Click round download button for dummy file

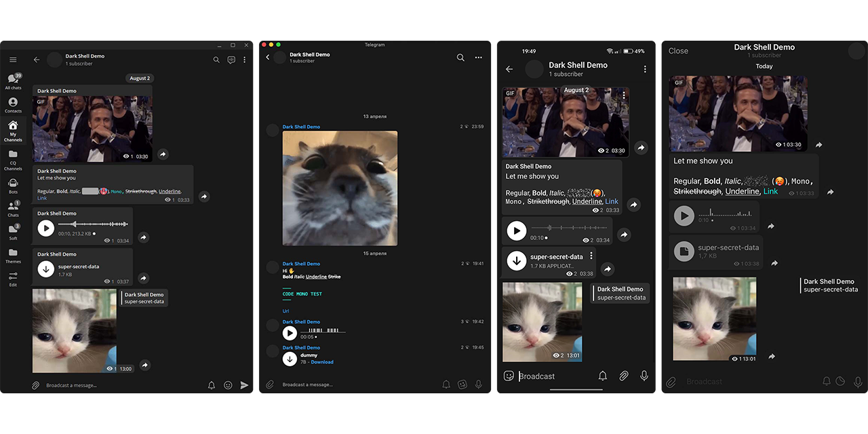tap(290, 359)
